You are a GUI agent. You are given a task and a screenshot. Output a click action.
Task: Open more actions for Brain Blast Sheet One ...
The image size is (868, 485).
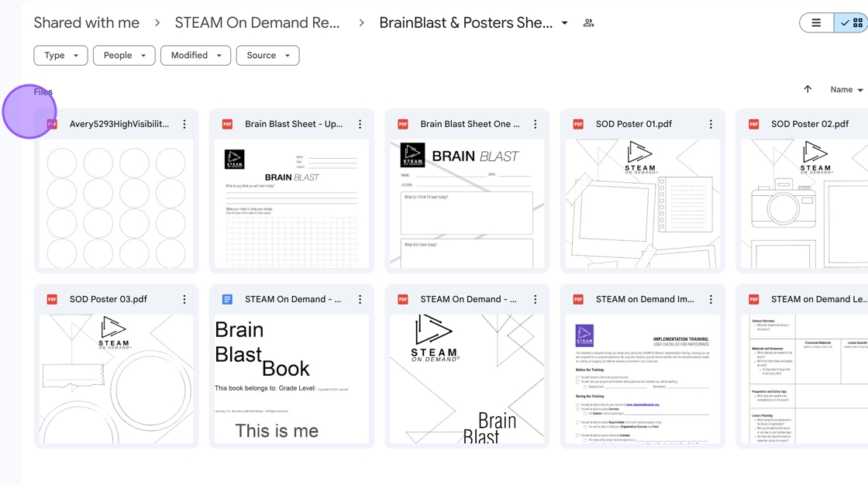(536, 124)
